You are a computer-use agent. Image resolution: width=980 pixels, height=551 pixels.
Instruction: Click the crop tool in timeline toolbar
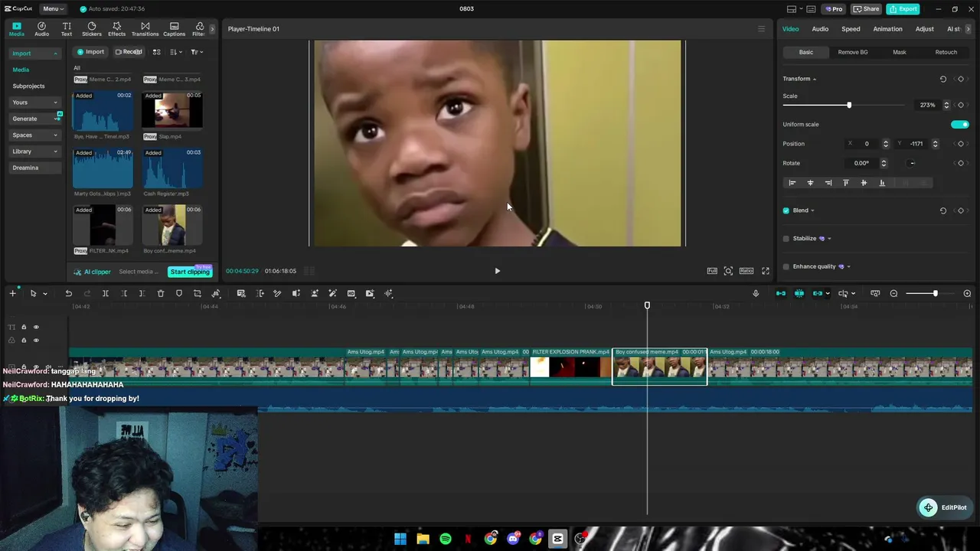[x=198, y=294]
